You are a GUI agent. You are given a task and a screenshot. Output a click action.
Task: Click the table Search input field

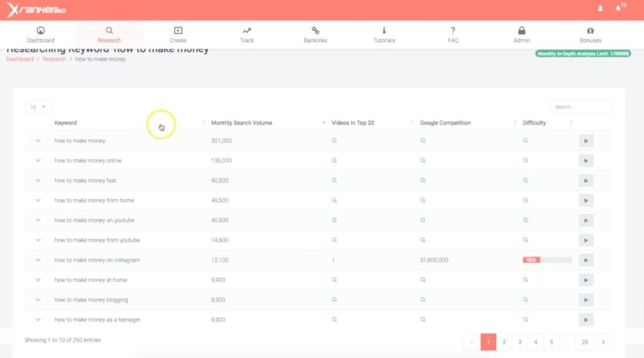580,107
